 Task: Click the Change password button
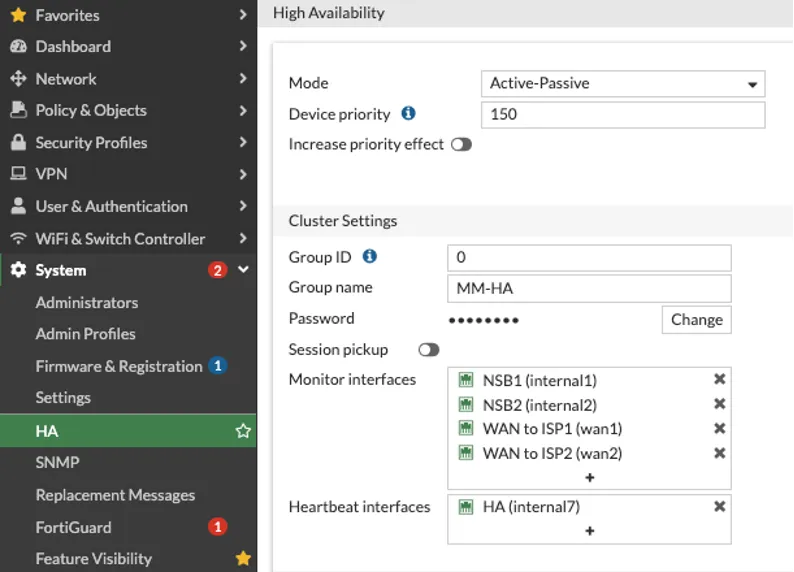(696, 320)
